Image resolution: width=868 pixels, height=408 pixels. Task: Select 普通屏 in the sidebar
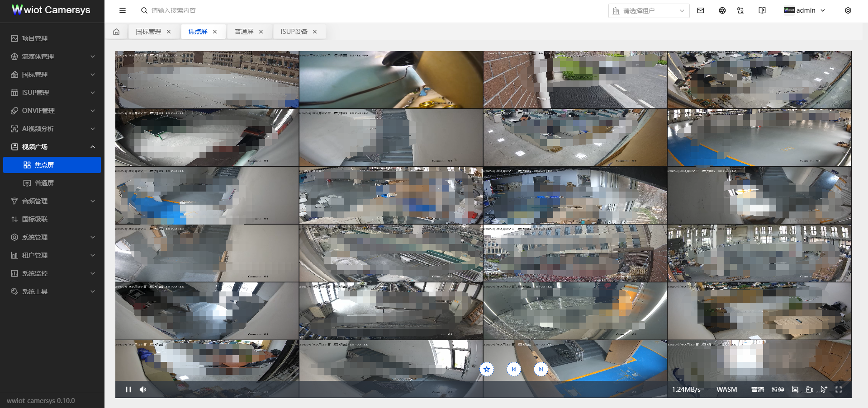[x=44, y=183]
